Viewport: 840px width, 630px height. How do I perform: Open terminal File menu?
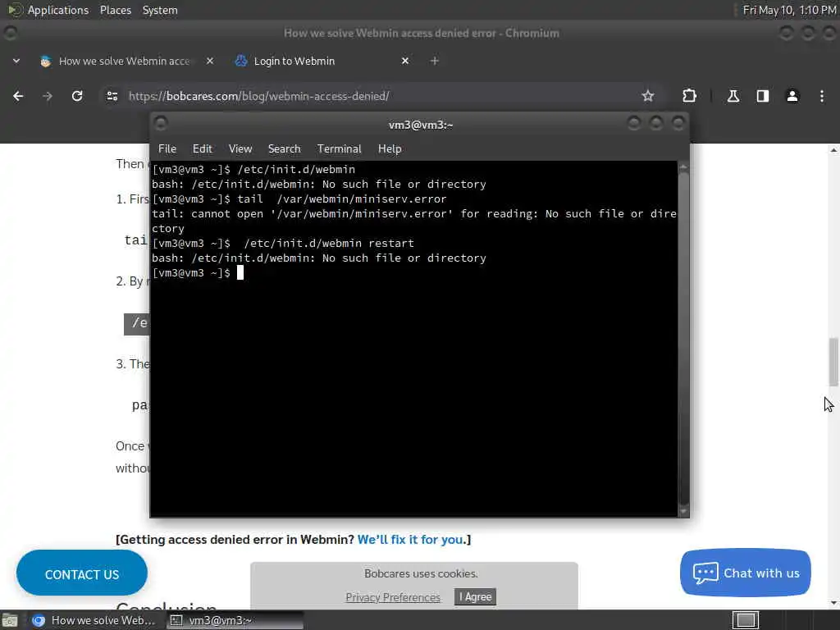coord(167,149)
